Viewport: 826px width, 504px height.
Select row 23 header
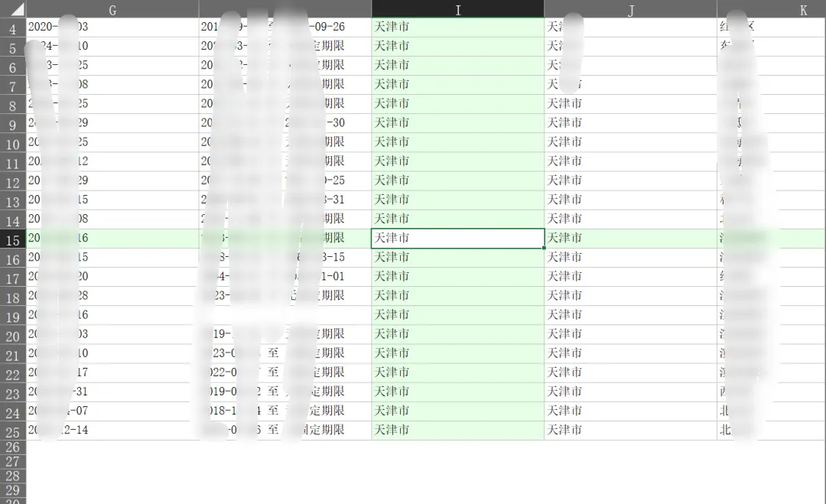pyautogui.click(x=13, y=392)
